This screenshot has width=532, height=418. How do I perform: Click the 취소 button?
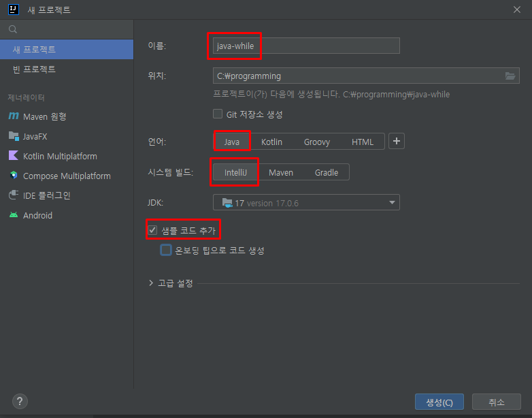pos(497,402)
